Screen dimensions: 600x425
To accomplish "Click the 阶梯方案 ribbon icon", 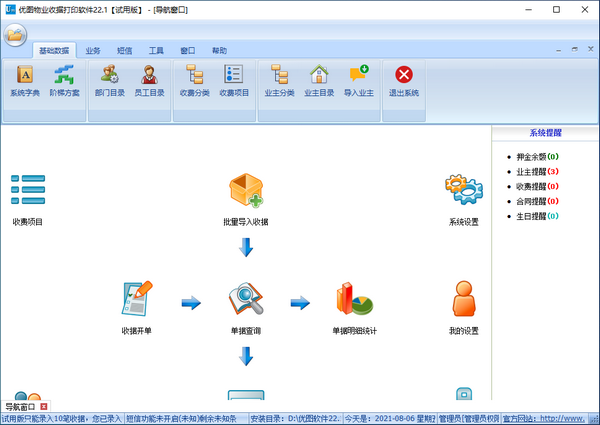I will point(65,79).
